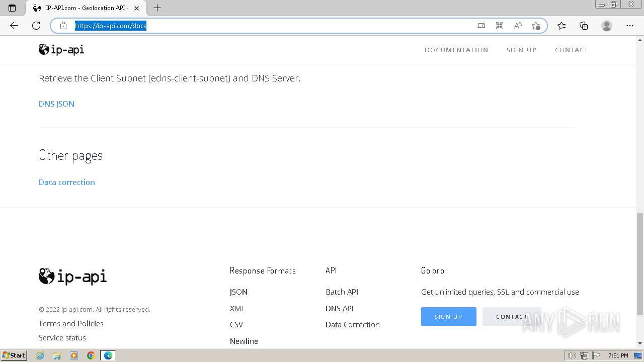Open Edge settings and more menu
This screenshot has width=644, height=362.
[630, 26]
